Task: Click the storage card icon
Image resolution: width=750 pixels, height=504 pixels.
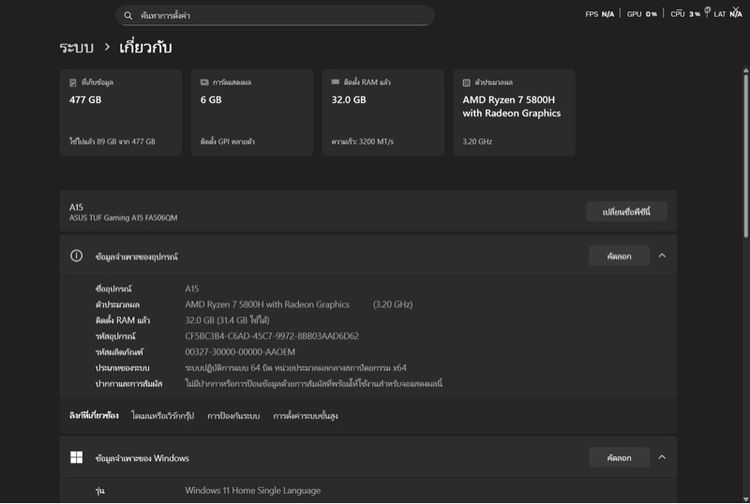Action: [73, 82]
